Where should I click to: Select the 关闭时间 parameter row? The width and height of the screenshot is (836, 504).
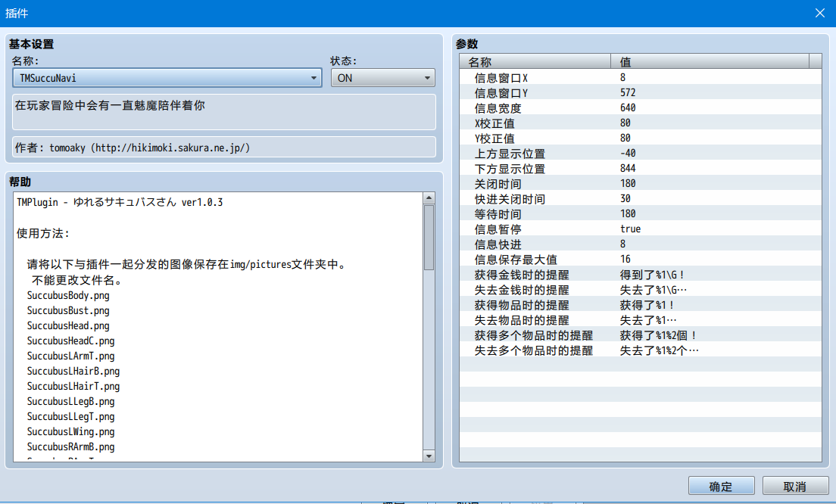641,184
